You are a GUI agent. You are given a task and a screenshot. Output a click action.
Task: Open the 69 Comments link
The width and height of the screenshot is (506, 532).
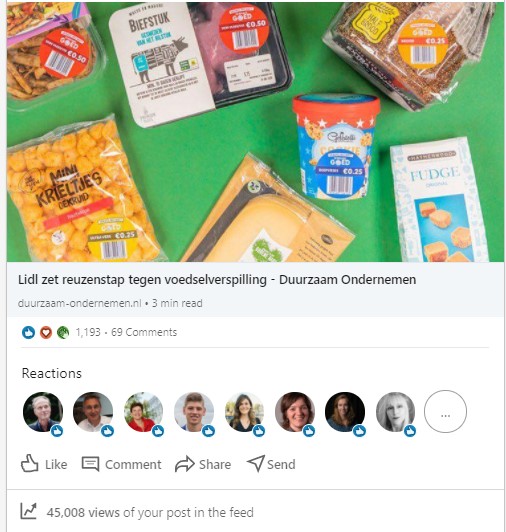click(144, 332)
